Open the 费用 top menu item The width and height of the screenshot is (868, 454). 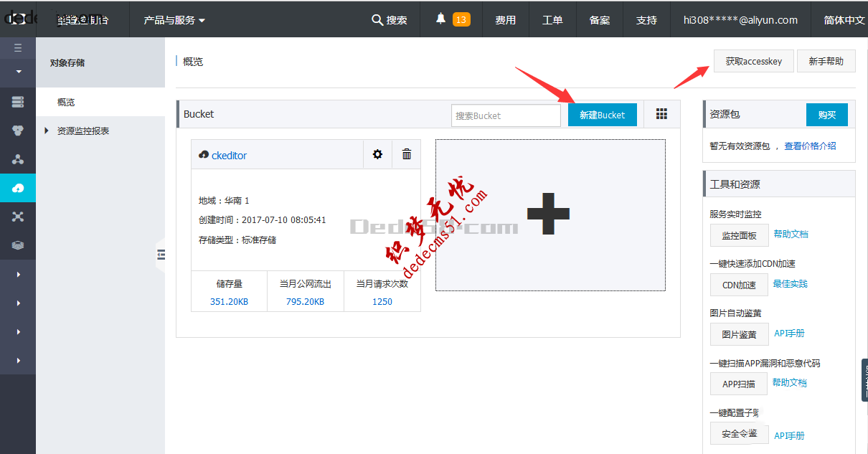(x=505, y=20)
